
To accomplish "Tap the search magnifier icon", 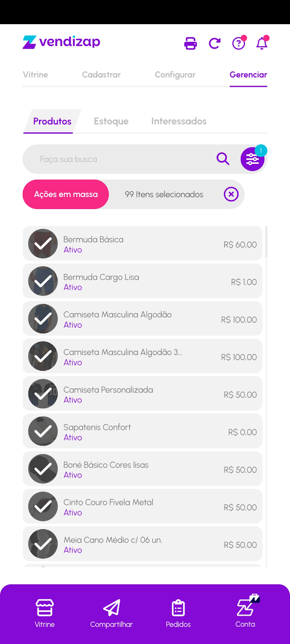I will tap(223, 159).
